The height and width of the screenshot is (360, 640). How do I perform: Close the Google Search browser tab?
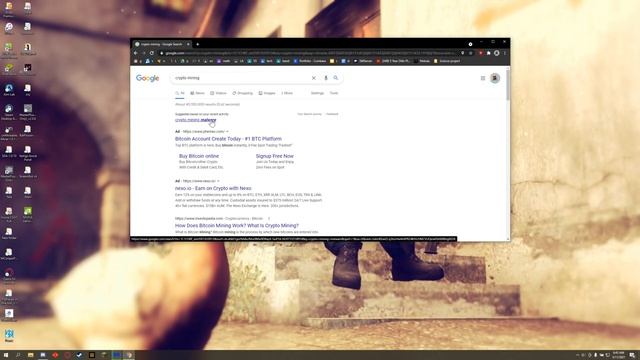[188, 44]
